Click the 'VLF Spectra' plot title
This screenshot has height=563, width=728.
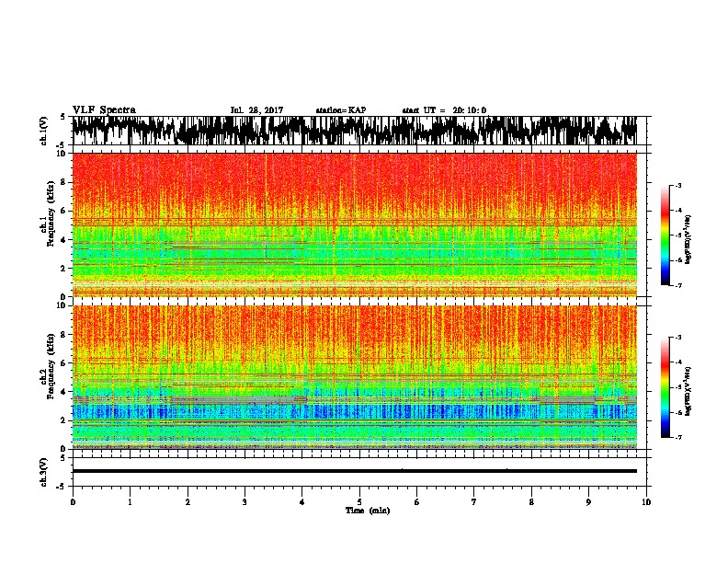[104, 110]
